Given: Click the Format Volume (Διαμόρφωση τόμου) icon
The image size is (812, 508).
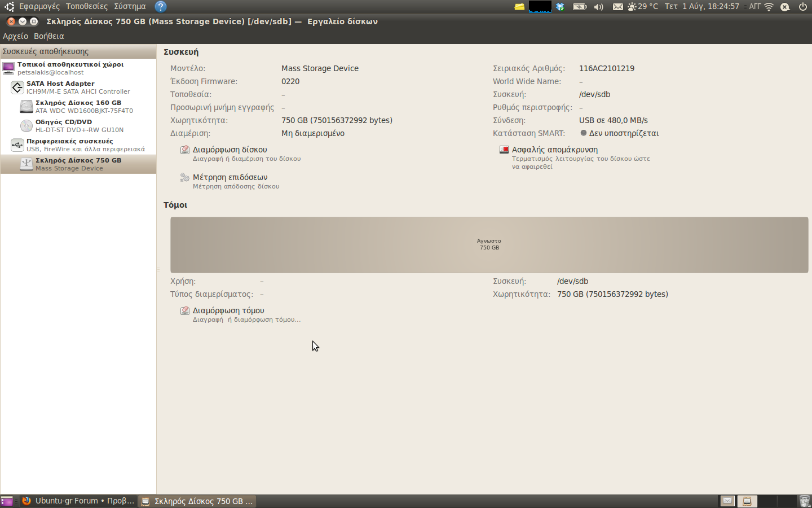Looking at the screenshot, I should [x=184, y=311].
